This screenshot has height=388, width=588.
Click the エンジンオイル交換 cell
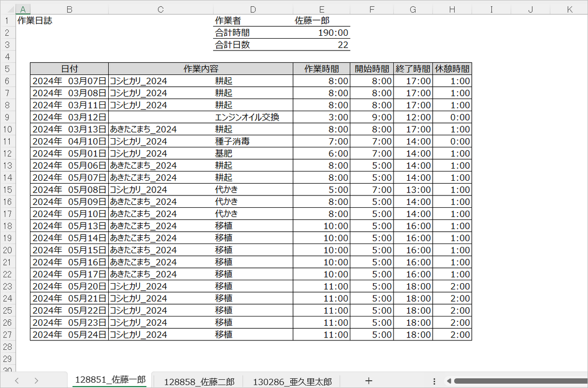(247, 117)
